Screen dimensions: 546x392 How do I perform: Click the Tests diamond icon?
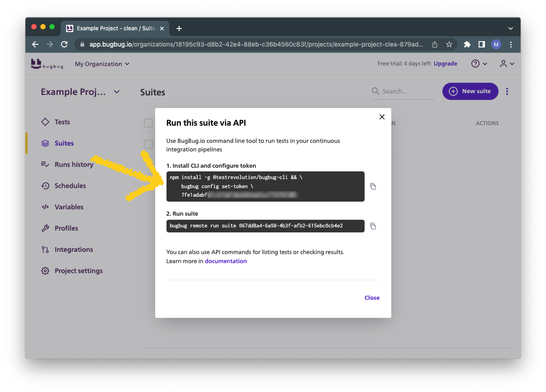[x=45, y=122]
